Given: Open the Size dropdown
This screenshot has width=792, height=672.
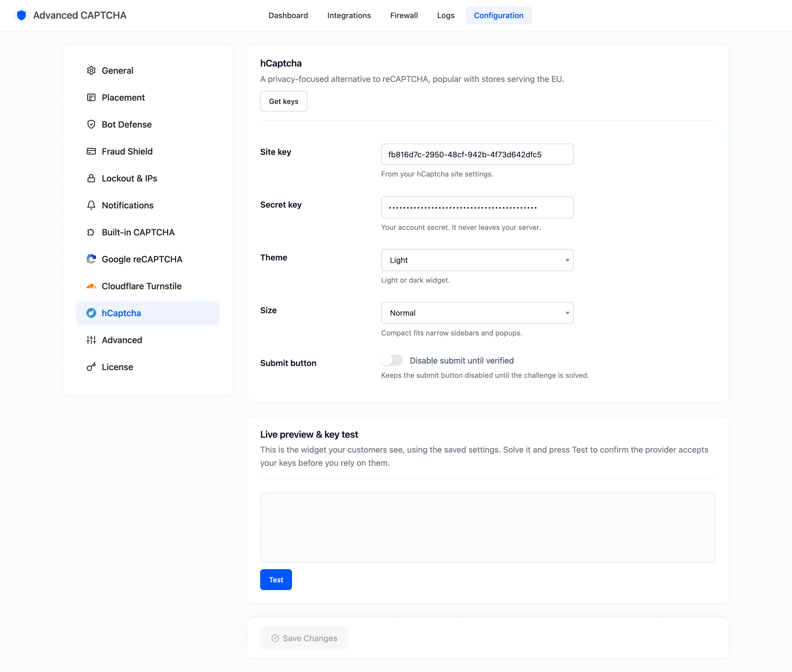Looking at the screenshot, I should point(477,313).
